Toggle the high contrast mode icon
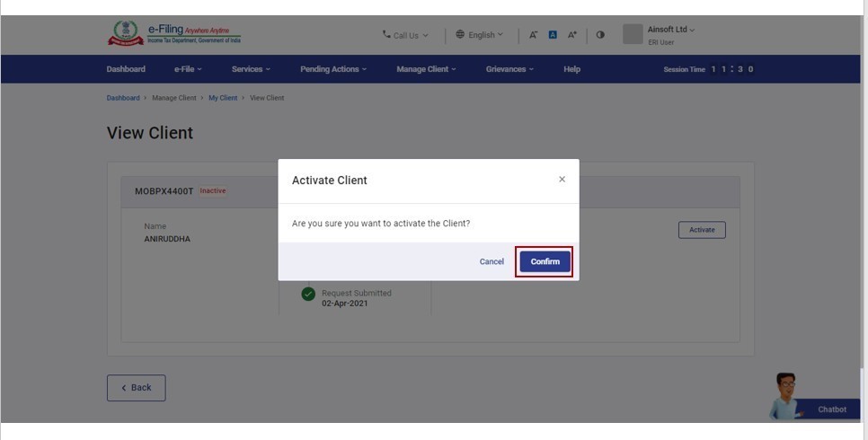The height and width of the screenshot is (440, 868). 600,35
